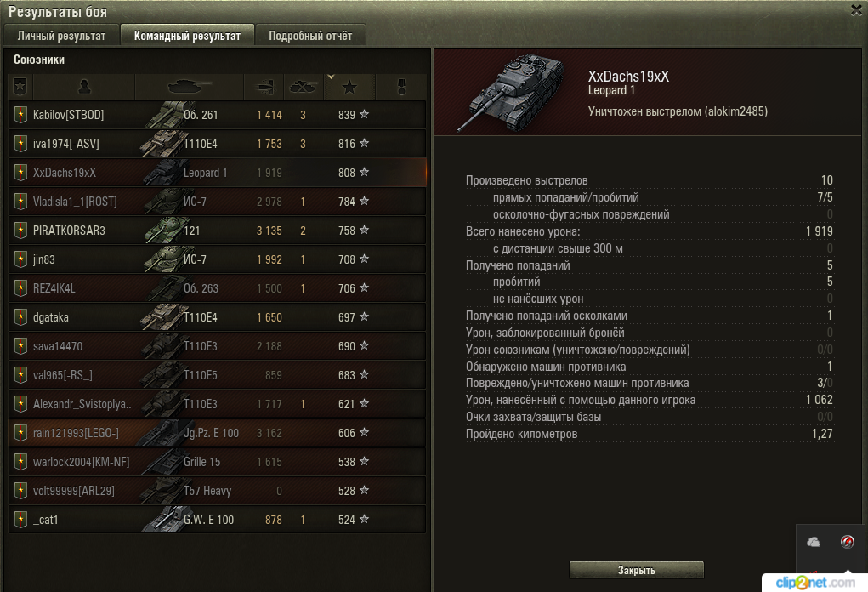Close the battle results window
This screenshot has width=868, height=592.
point(856,10)
